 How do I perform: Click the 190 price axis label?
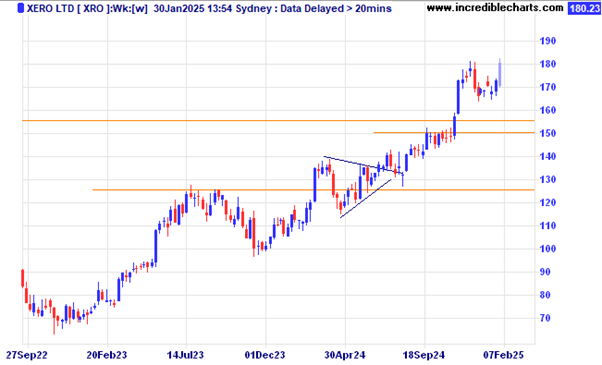click(x=547, y=41)
